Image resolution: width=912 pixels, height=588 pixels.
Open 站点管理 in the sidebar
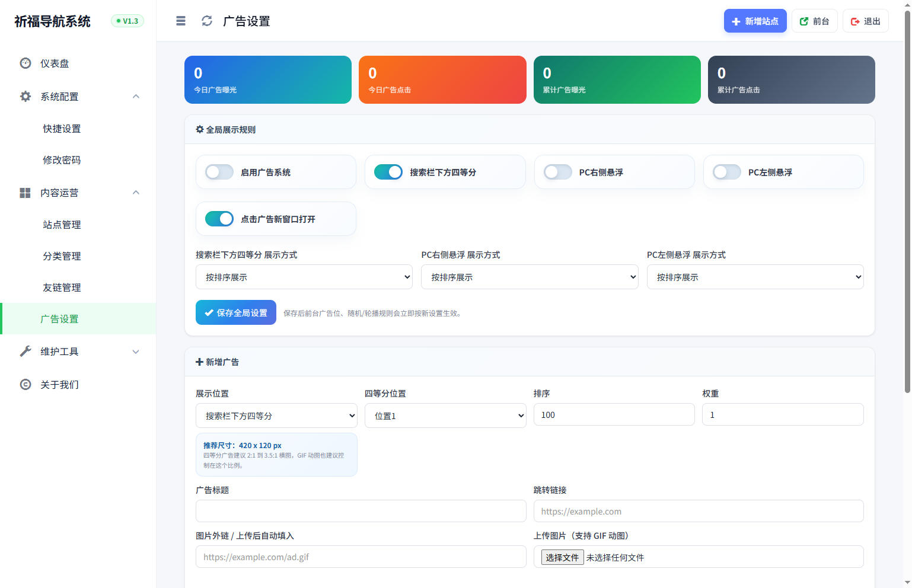click(x=78, y=225)
